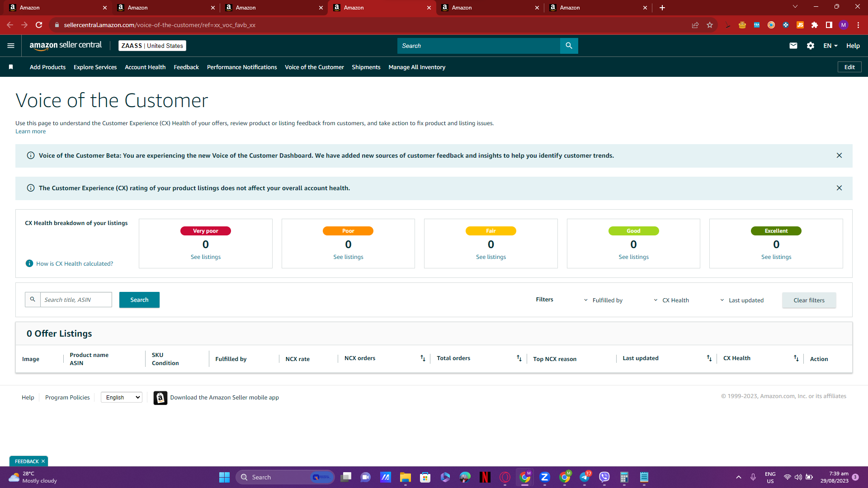
Task: Click the Help link in the header
Action: (x=853, y=46)
